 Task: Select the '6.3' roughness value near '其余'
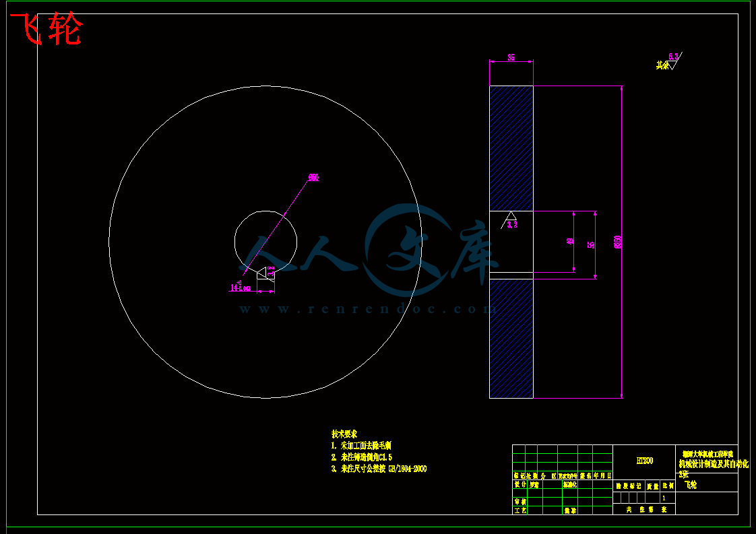(x=673, y=57)
